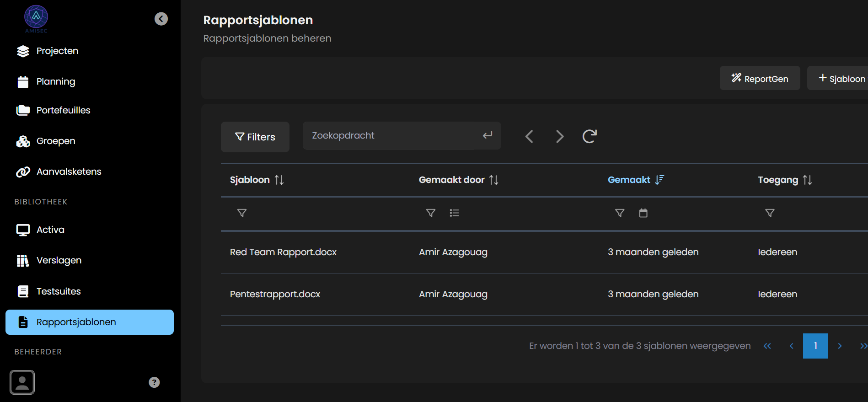Click the ReportGen button

pyautogui.click(x=760, y=78)
